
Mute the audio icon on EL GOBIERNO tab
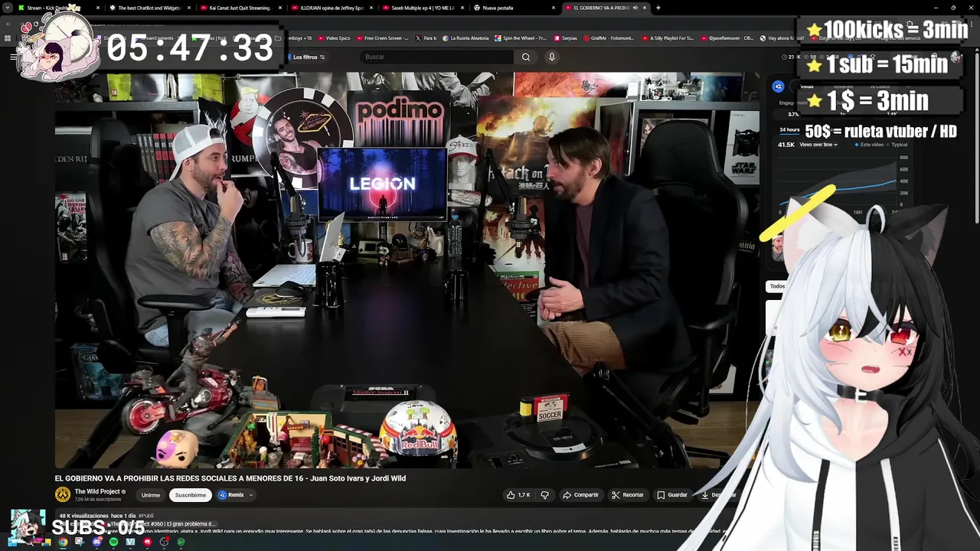[635, 8]
